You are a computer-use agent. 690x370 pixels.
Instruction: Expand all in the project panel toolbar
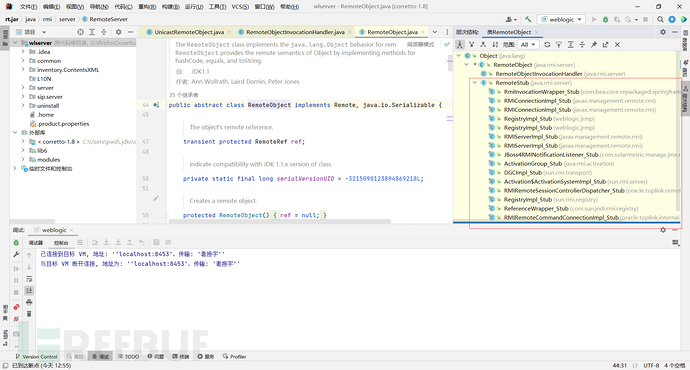click(92, 32)
